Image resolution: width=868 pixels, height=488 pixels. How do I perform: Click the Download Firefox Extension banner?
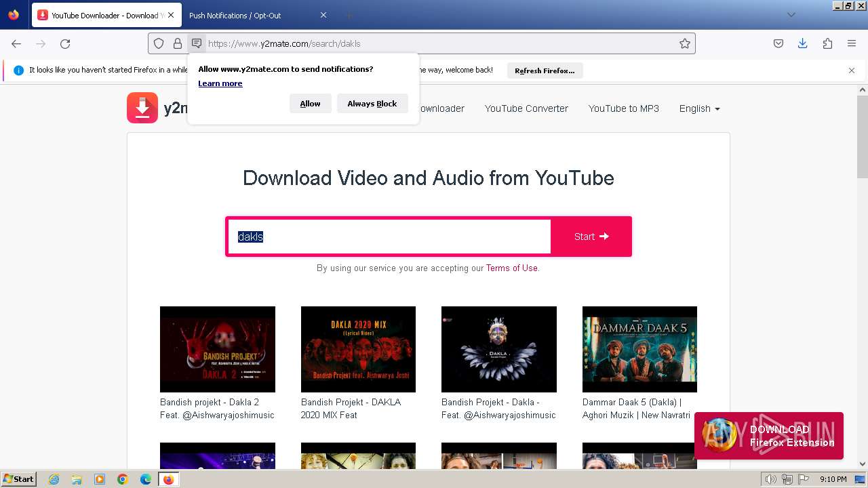tap(769, 436)
